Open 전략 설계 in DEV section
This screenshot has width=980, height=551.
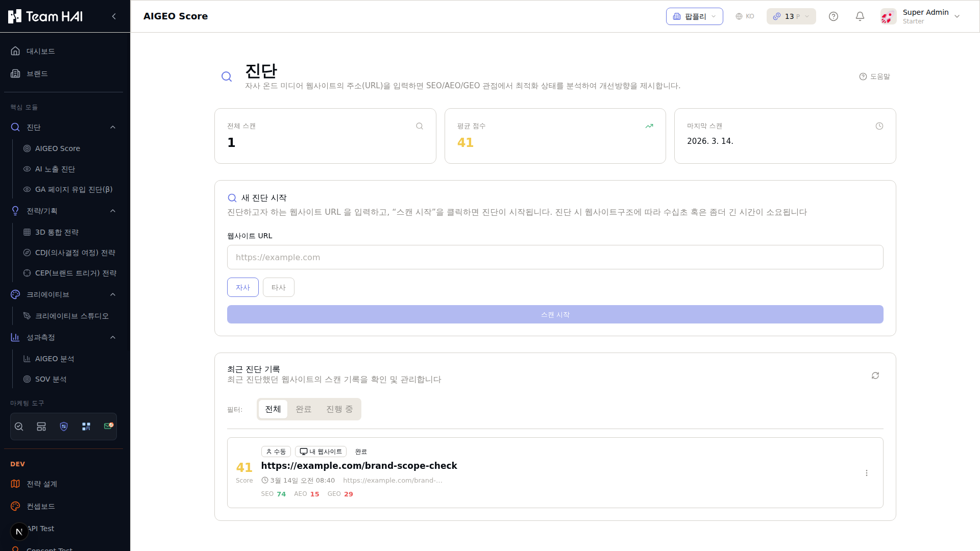pos(63,484)
